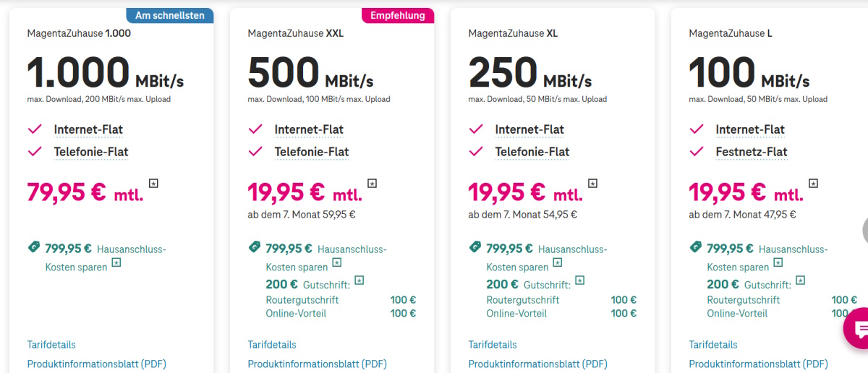Click footnote icon after 1.000 Kosten sparen
This screenshot has height=373, width=868.
(x=116, y=263)
